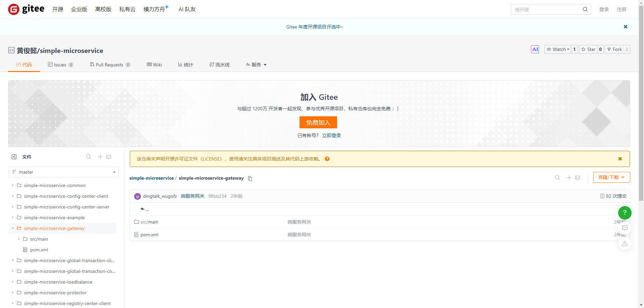This screenshot has width=644, height=308.
Task: Open AI 队友 in top navigation
Action: (x=187, y=9)
